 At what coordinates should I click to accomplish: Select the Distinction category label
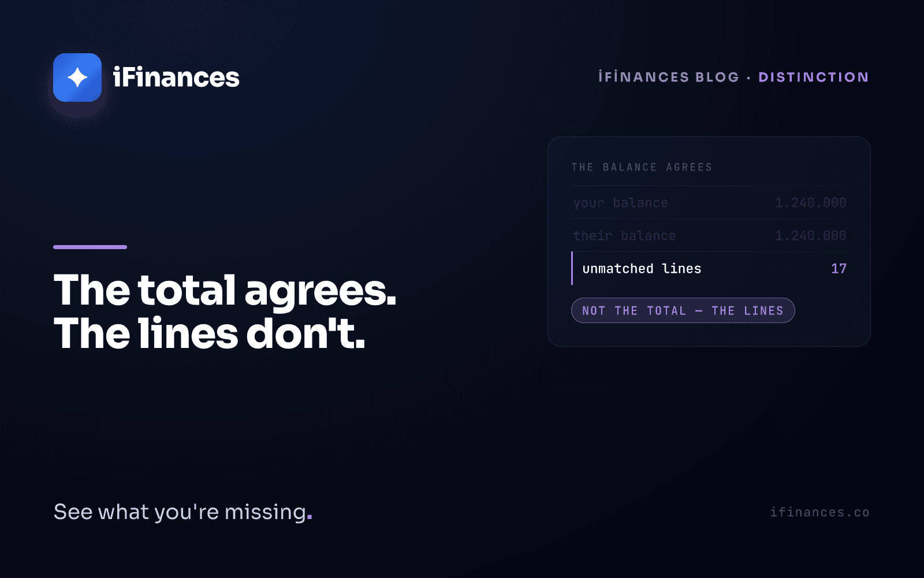point(814,77)
